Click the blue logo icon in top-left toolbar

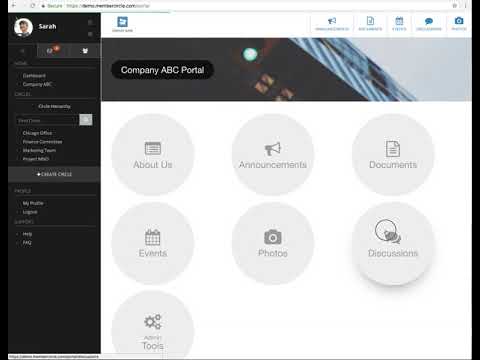pyautogui.click(x=122, y=22)
